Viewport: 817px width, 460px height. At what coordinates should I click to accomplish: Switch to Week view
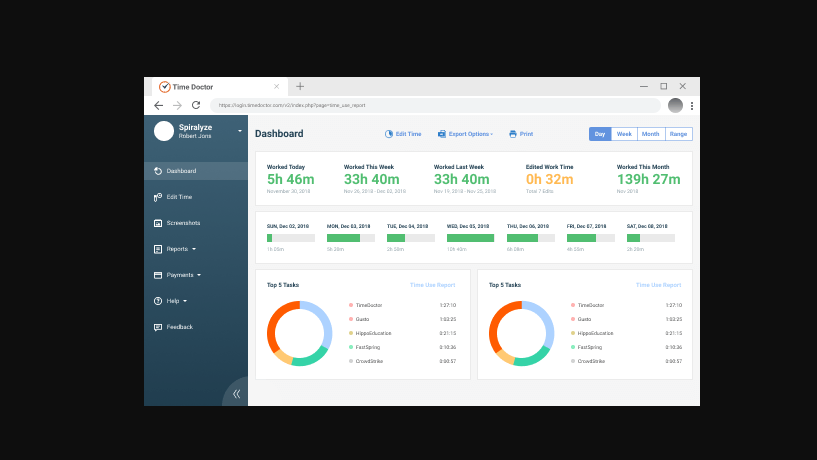pyautogui.click(x=624, y=134)
